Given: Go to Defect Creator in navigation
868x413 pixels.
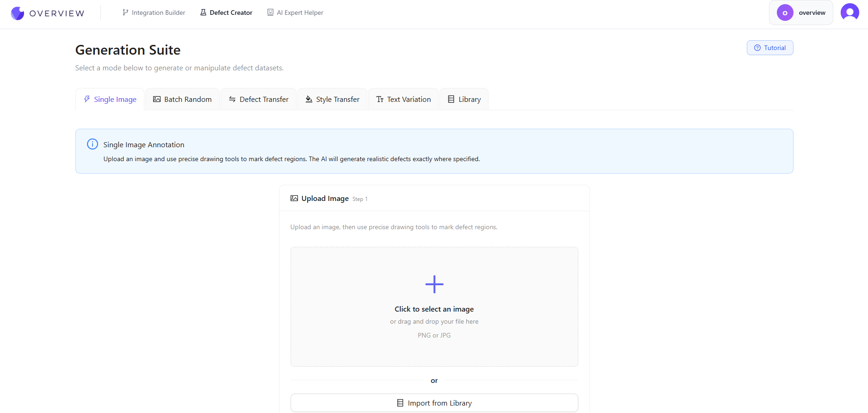Looking at the screenshot, I should click(x=231, y=13).
